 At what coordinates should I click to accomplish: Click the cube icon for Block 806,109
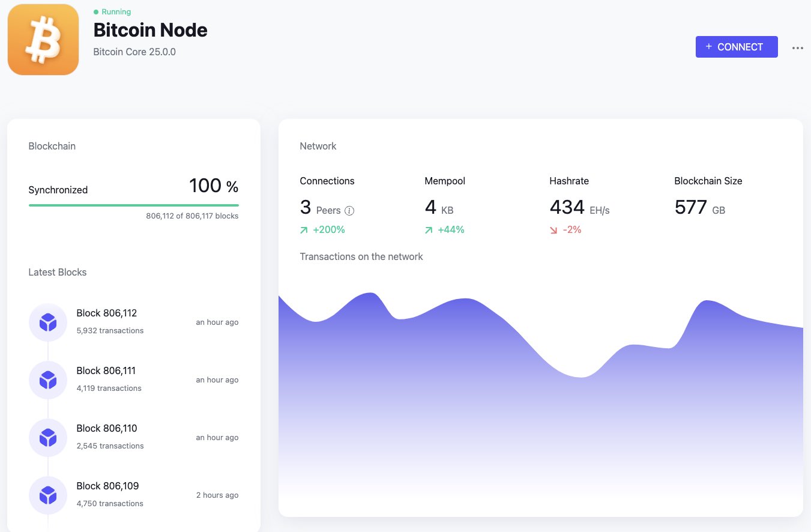(x=48, y=495)
